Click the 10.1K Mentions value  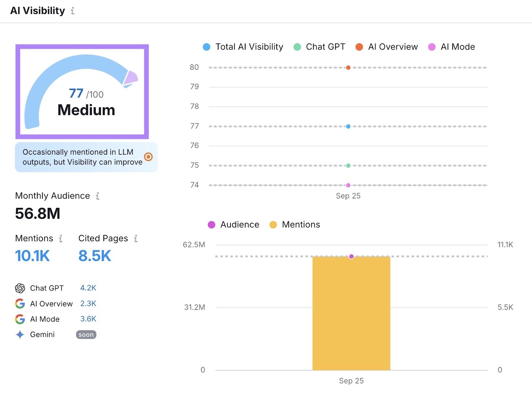pyautogui.click(x=32, y=256)
